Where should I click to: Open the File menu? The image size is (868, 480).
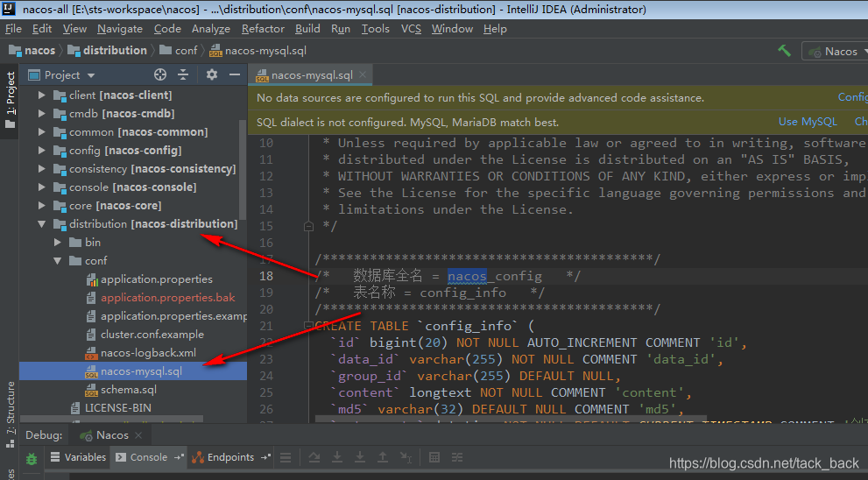click(x=13, y=29)
